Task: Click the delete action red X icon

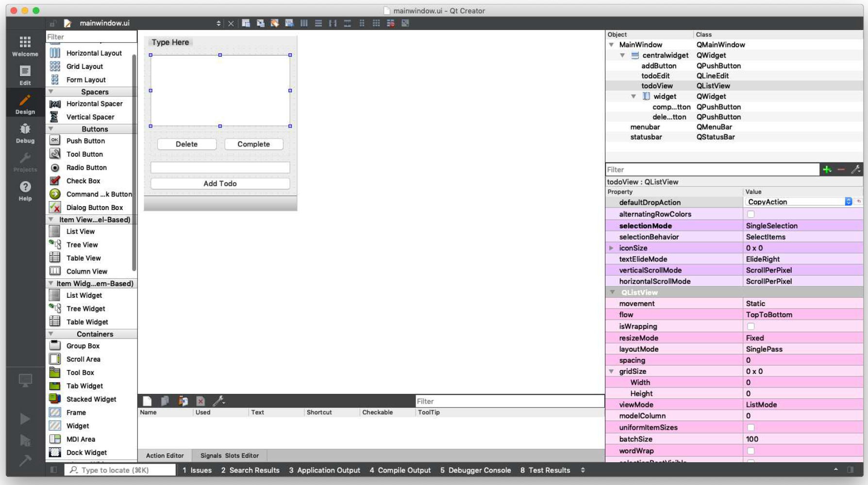Action: pyautogui.click(x=200, y=401)
